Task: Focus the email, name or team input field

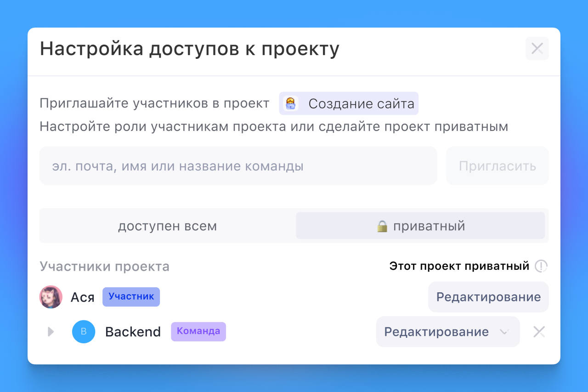Action: point(238,166)
